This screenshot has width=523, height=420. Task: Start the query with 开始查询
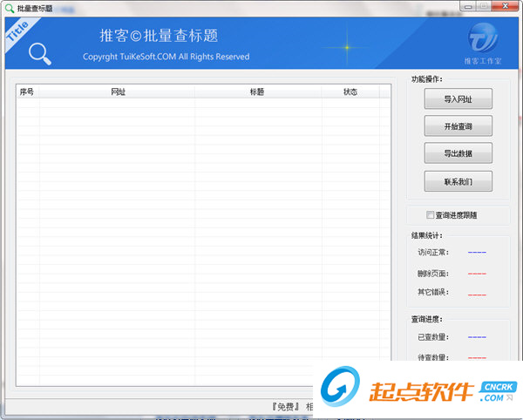458,126
